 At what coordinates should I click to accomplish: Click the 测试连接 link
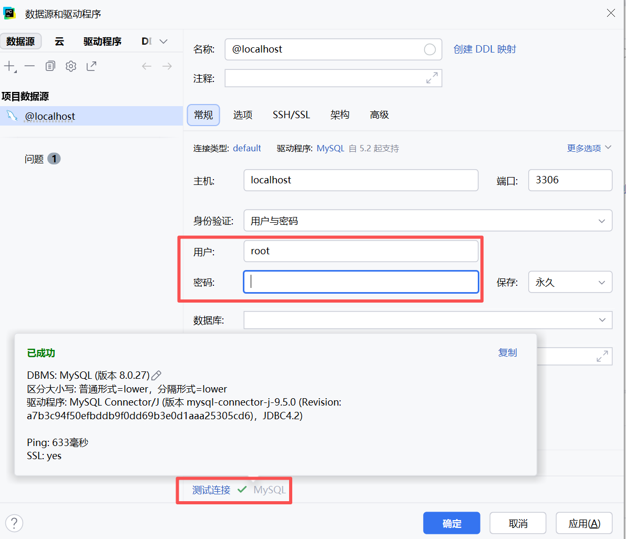[x=211, y=490]
